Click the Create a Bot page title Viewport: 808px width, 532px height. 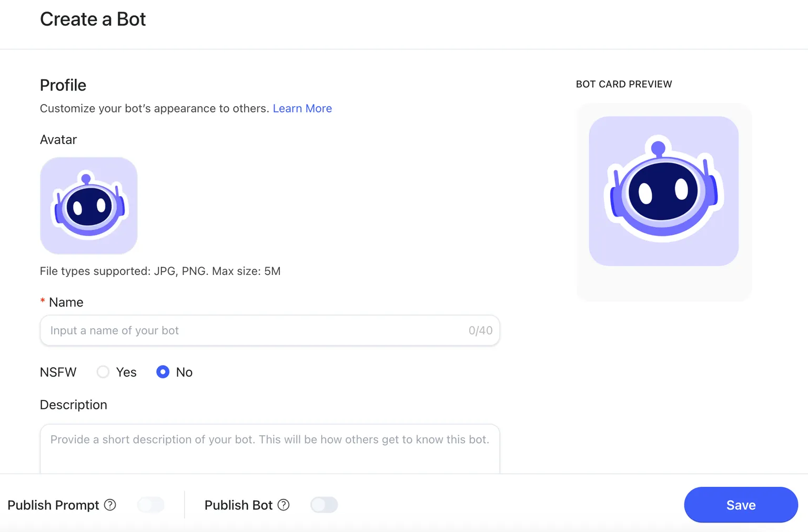(x=93, y=19)
